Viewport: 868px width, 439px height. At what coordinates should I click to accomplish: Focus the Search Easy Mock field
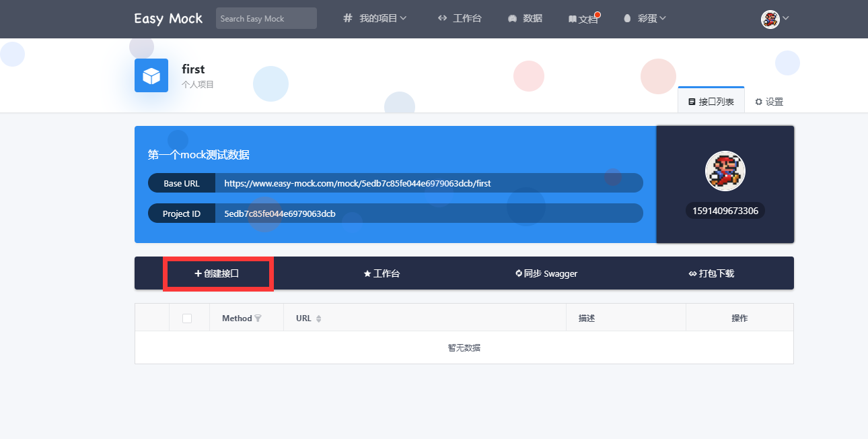click(266, 18)
